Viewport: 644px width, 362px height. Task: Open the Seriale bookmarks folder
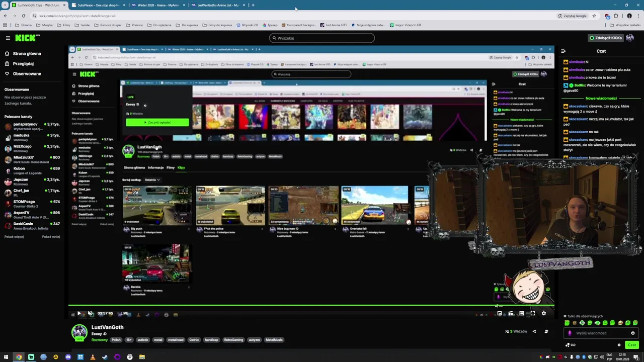pos(83,25)
